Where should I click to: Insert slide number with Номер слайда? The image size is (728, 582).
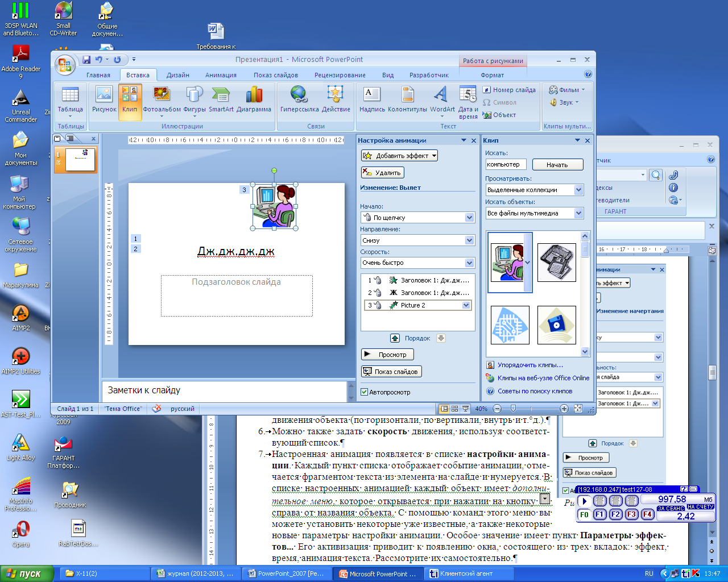509,90
